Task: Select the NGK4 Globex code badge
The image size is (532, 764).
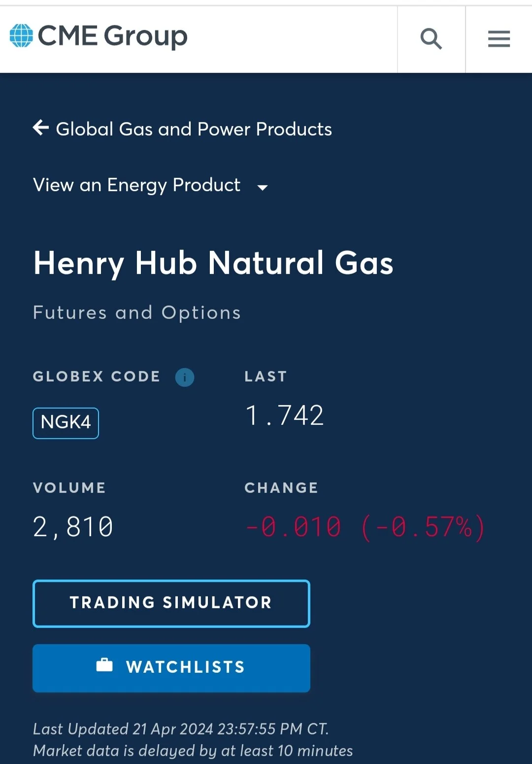Action: pos(66,423)
